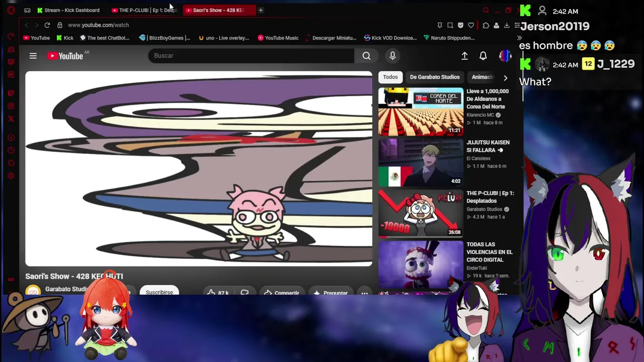Open the uno - Live overlay bookmark
The image size is (644, 362).
click(x=224, y=38)
